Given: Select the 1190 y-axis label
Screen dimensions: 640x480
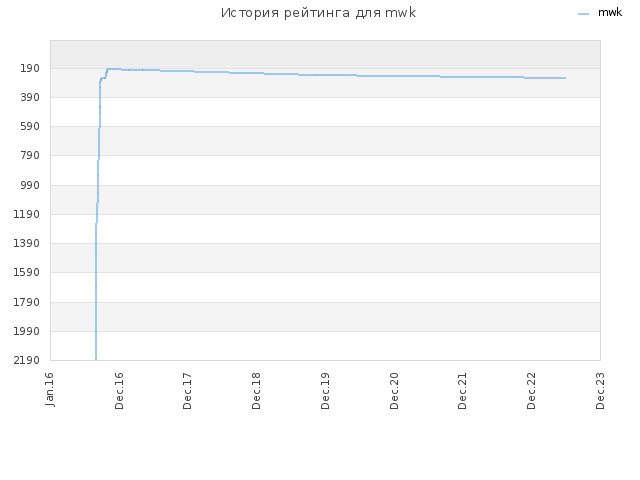Looking at the screenshot, I should [27, 214].
